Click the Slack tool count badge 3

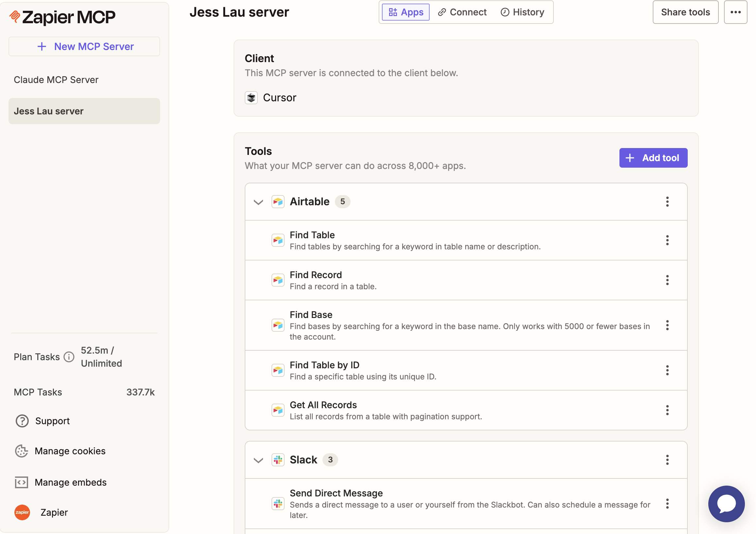[330, 460]
